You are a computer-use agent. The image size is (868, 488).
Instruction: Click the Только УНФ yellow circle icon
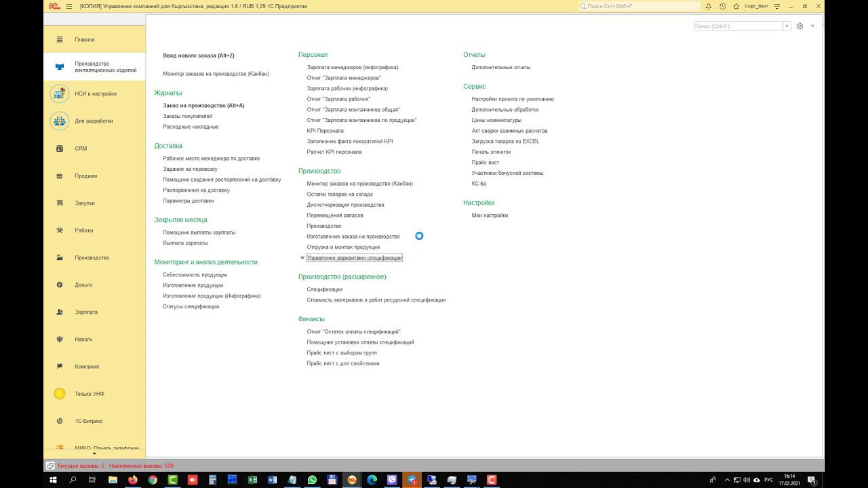[60, 394]
